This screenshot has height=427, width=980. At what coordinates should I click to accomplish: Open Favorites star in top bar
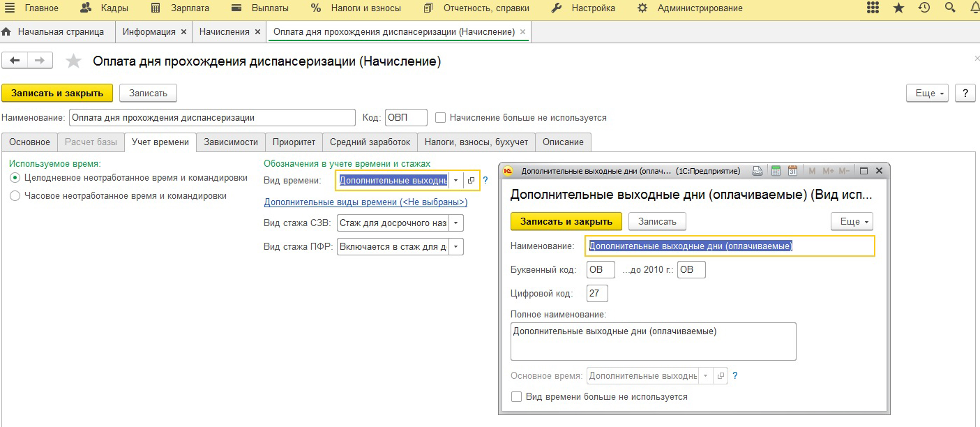[x=898, y=8]
